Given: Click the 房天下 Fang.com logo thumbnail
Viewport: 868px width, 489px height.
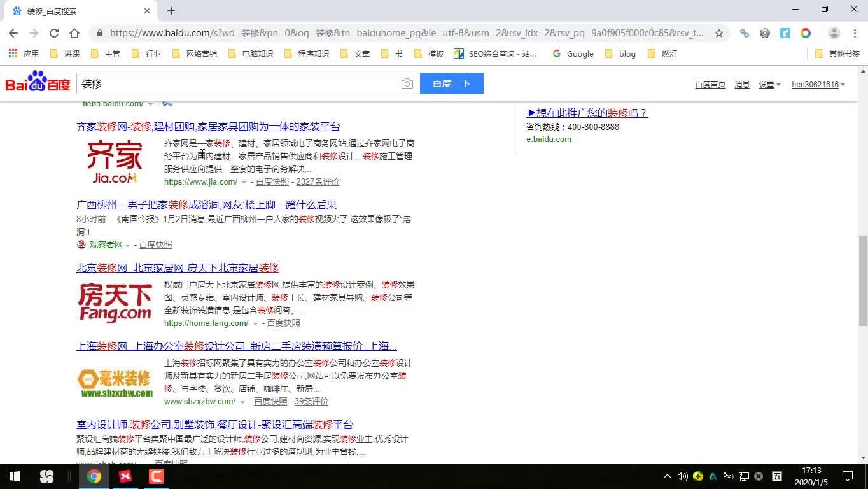Looking at the screenshot, I should click(115, 303).
